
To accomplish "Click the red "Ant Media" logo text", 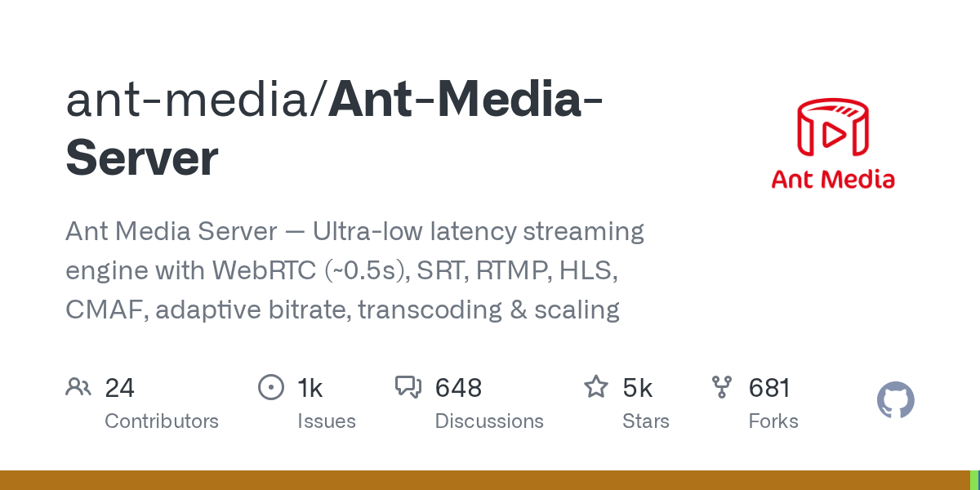I will pos(833,179).
